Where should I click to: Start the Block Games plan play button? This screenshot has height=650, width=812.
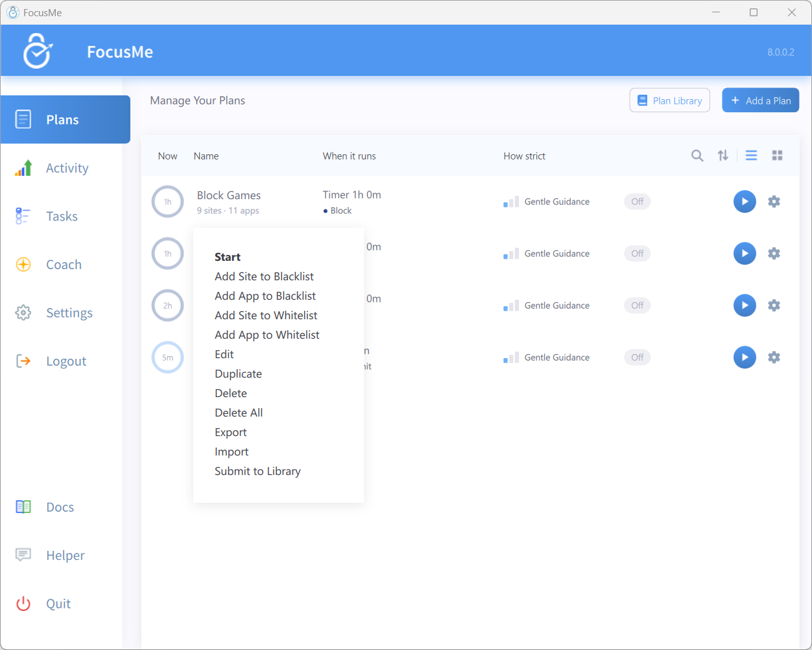[745, 202]
